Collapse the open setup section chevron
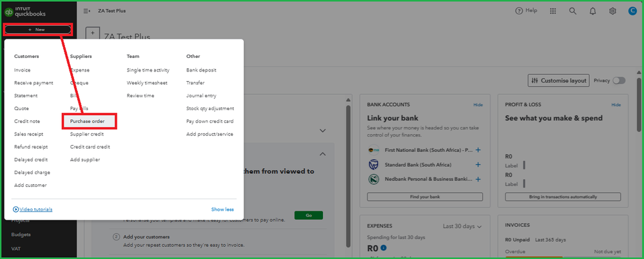 tap(323, 154)
